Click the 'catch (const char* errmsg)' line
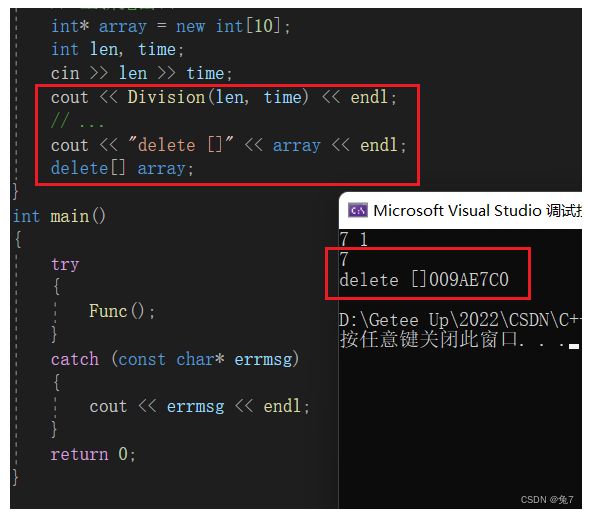This screenshot has height=515, width=590. [175, 359]
